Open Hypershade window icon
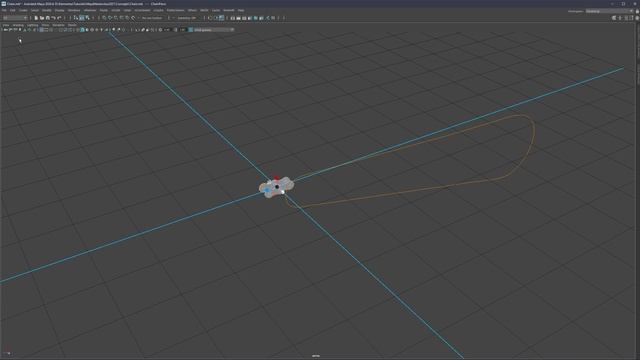The image size is (640, 360). (255, 18)
